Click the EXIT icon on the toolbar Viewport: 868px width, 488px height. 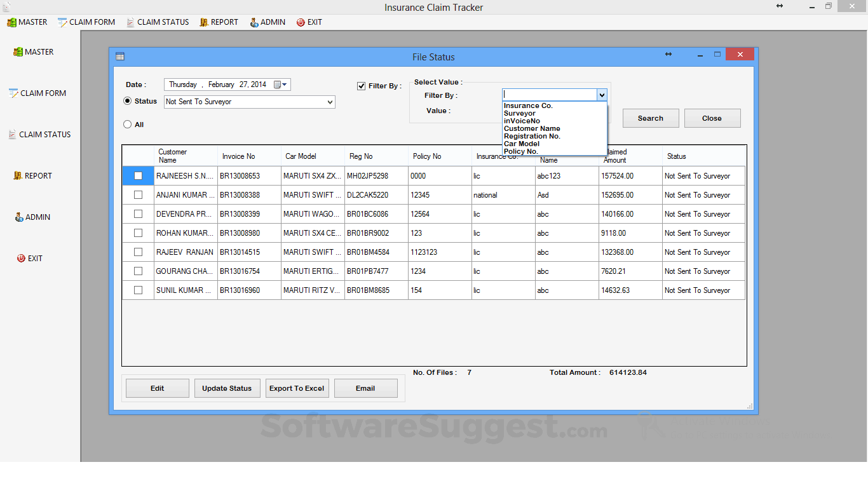point(309,22)
